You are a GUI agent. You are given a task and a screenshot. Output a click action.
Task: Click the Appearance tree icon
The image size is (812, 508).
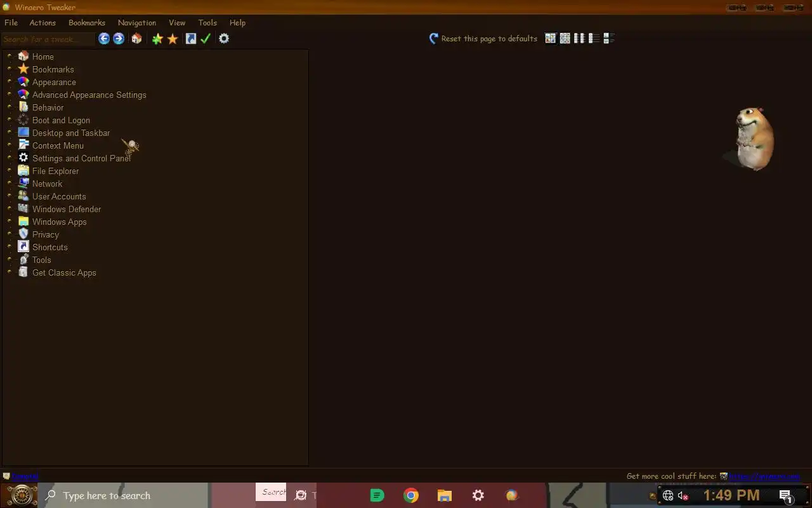(x=23, y=81)
